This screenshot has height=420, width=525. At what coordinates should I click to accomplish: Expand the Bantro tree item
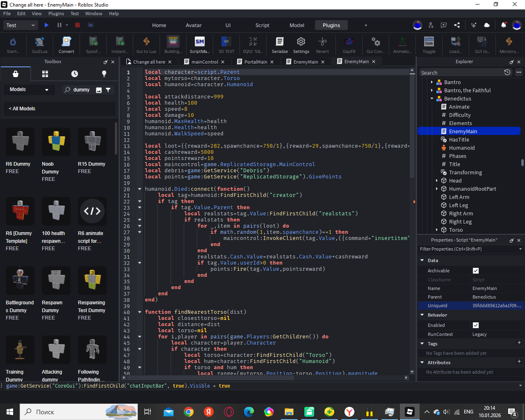[x=432, y=82]
